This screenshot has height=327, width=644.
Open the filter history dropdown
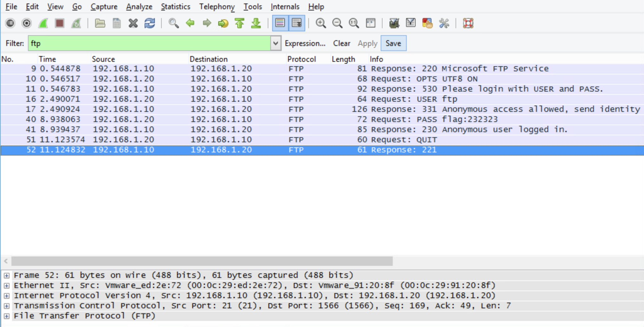coord(276,43)
